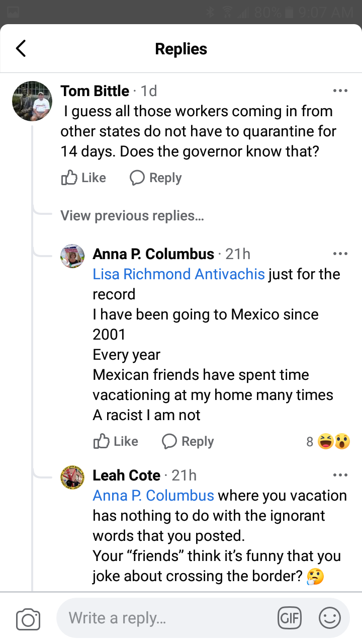This screenshot has width=362, height=644.
Task: Open Anna P. Columbus mention in Leah's reply
Action: click(x=153, y=496)
